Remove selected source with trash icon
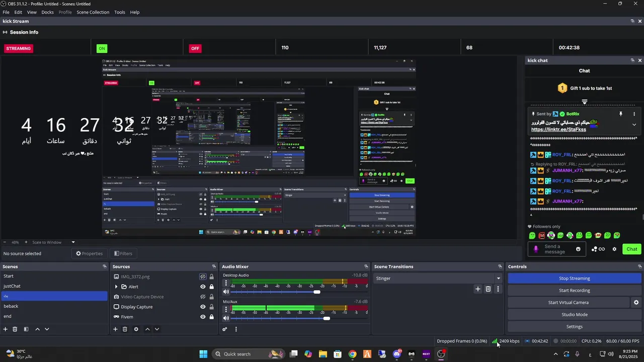The width and height of the screenshot is (644, 362). tap(125, 329)
